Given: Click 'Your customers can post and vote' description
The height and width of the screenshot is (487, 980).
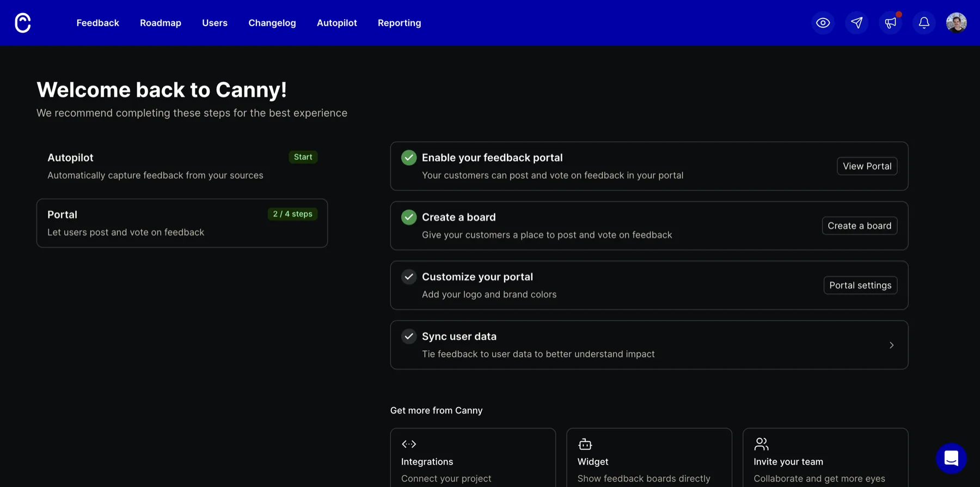Looking at the screenshot, I should coord(552,175).
